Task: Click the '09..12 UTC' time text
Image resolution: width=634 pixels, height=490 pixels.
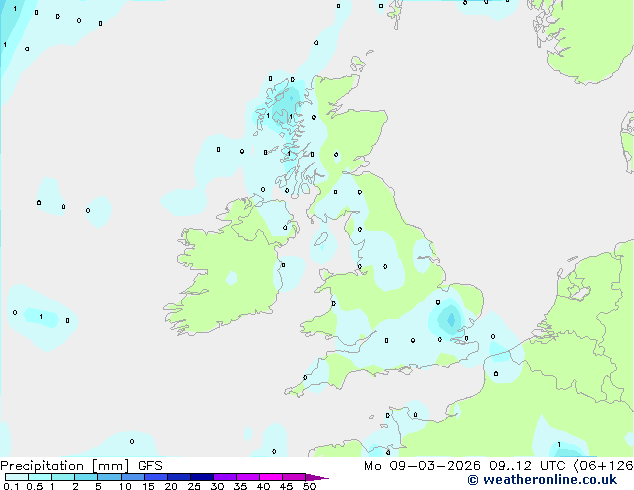Action: click(527, 466)
